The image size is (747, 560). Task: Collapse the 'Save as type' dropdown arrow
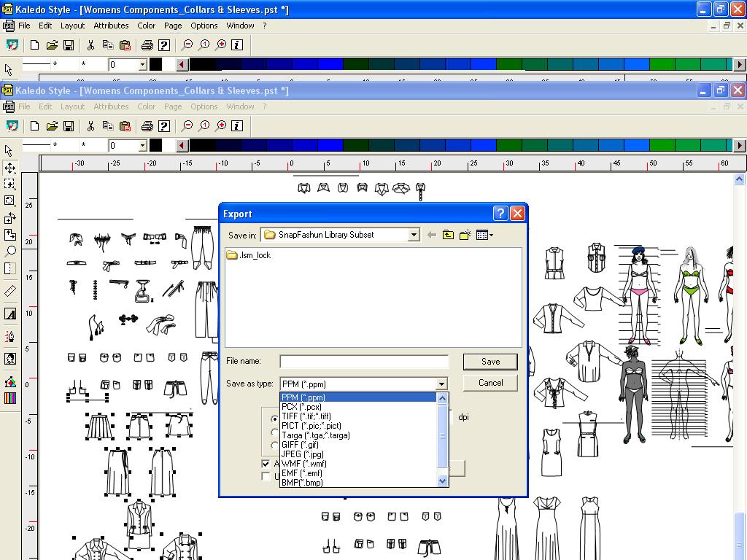tap(441, 384)
